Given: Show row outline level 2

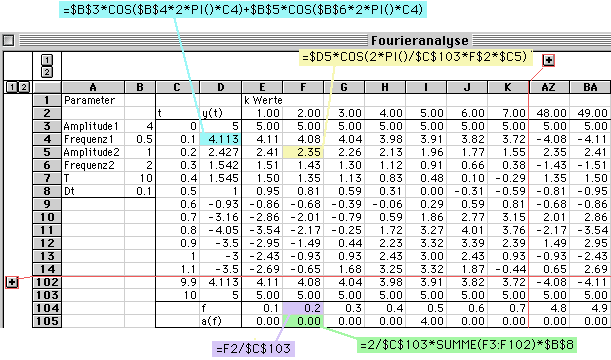Looking at the screenshot, I should pyautogui.click(x=24, y=87).
